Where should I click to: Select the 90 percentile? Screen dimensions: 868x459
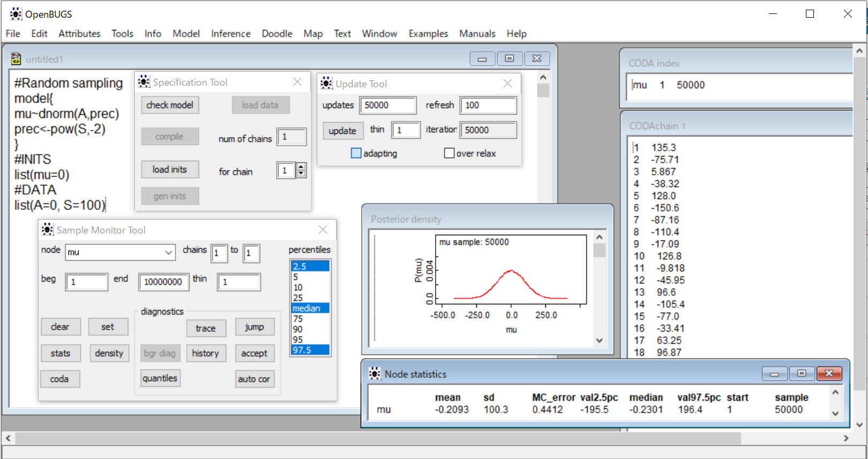[x=310, y=329]
